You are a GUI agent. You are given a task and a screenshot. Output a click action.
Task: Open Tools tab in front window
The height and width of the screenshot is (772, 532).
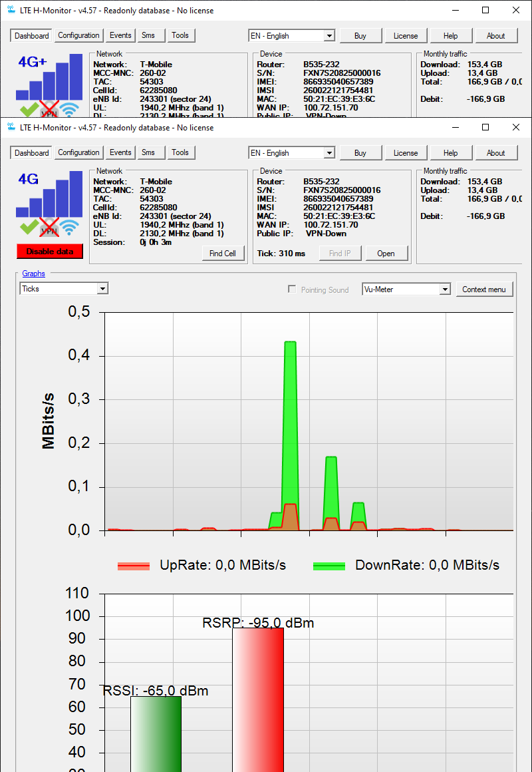181,152
